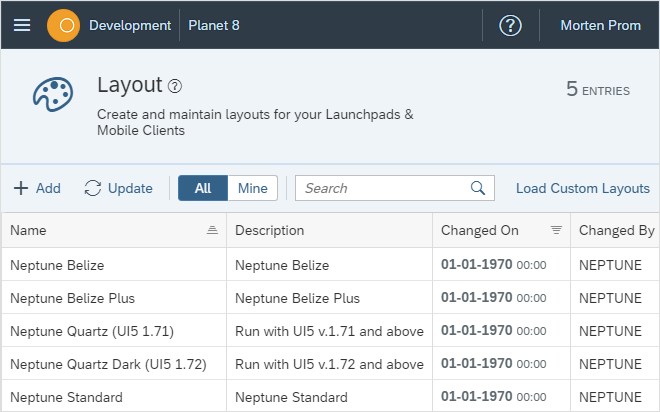Click the refresh icon for Update
This screenshot has height=412, width=660.
[x=93, y=188]
